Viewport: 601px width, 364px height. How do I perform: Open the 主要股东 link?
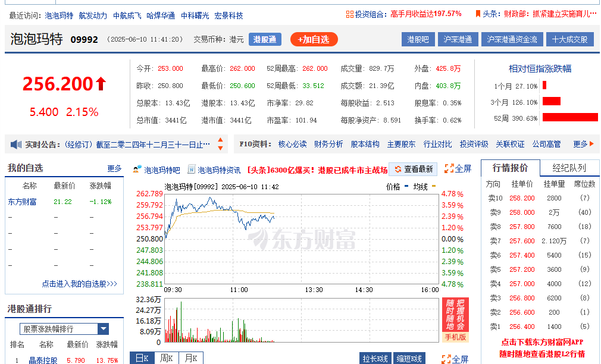401,144
